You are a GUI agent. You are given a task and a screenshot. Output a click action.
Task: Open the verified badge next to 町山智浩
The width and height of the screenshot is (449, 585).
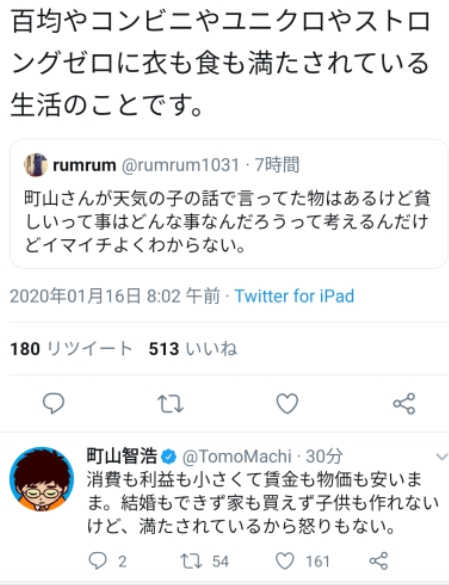point(169,457)
